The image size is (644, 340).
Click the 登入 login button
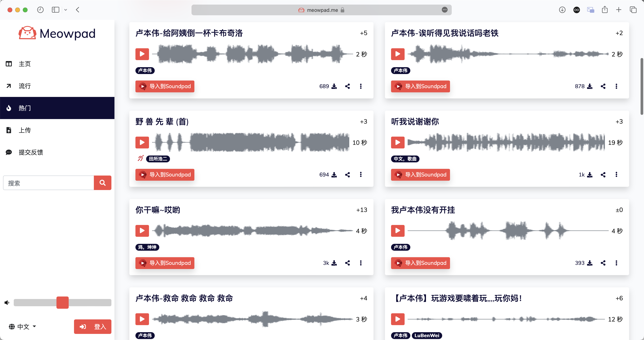tap(93, 326)
